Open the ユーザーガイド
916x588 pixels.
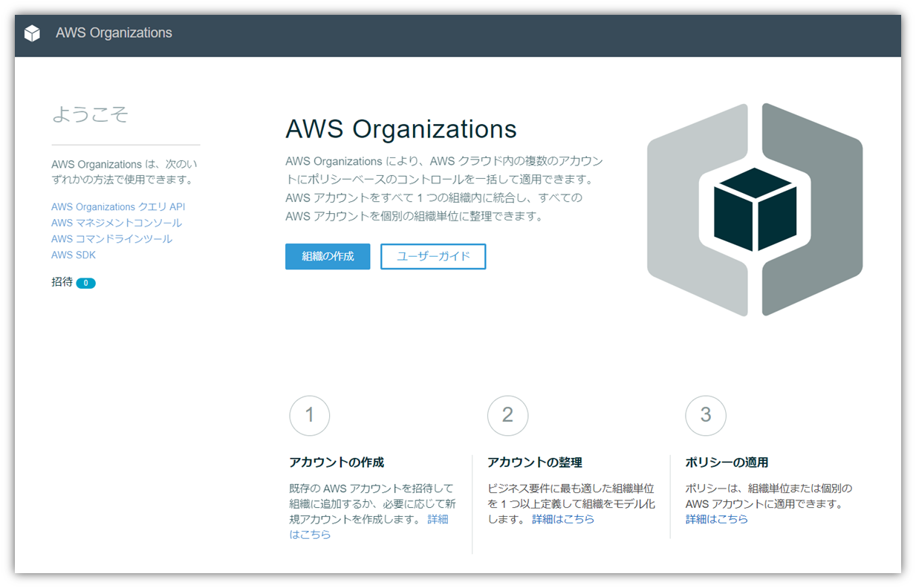tap(433, 256)
